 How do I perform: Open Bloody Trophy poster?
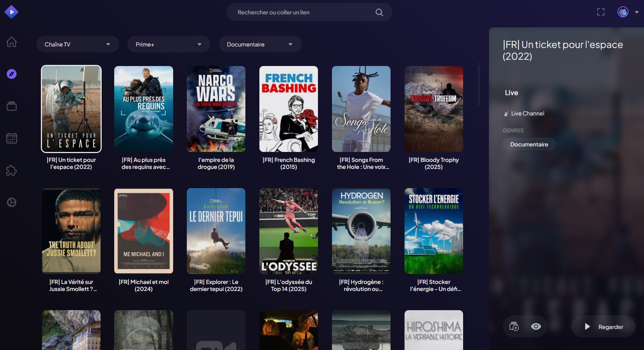[434, 109]
